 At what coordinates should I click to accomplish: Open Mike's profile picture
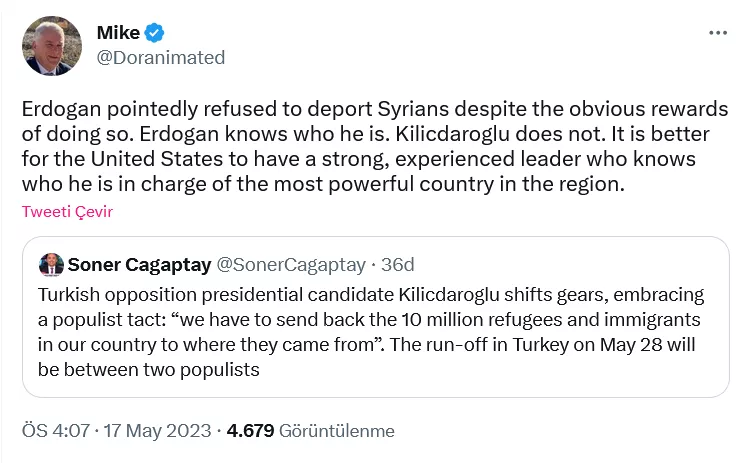pos(51,46)
